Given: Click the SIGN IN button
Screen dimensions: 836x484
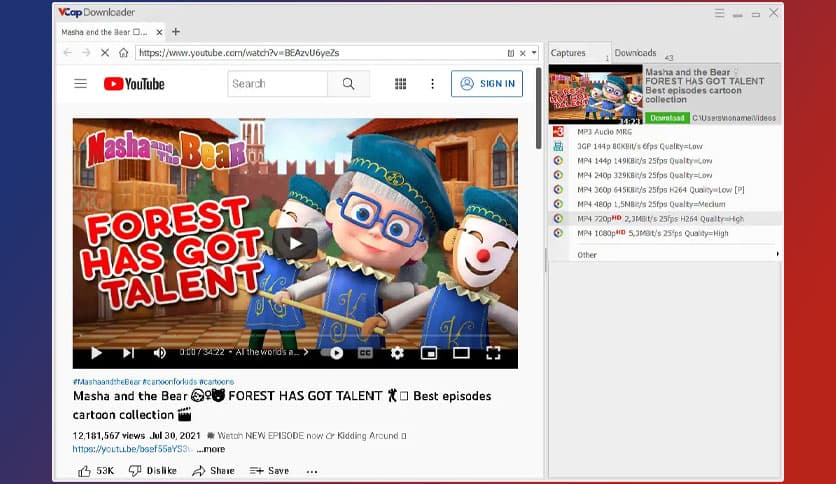Looking at the screenshot, I should tap(487, 84).
